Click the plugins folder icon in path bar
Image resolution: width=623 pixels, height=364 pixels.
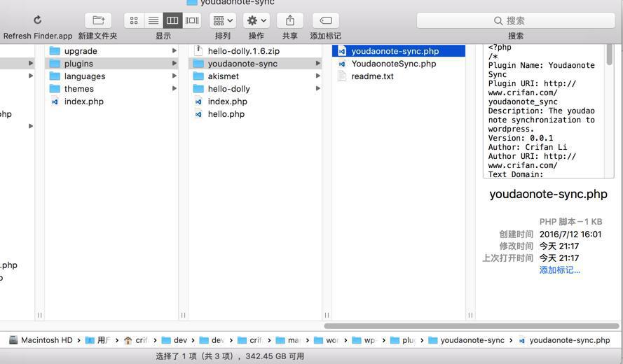[x=395, y=340]
